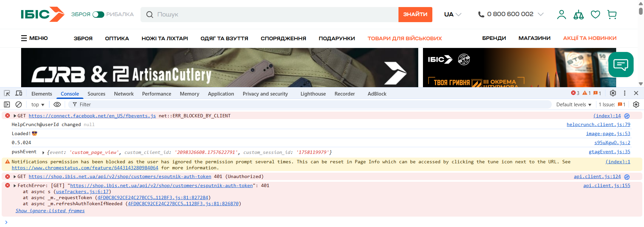Open the product comparison scales icon

point(579,14)
